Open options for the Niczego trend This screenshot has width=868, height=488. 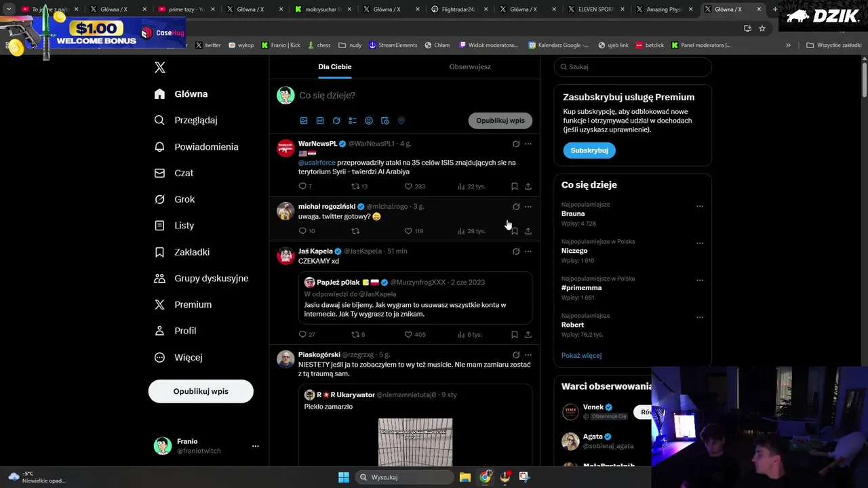[x=700, y=243]
